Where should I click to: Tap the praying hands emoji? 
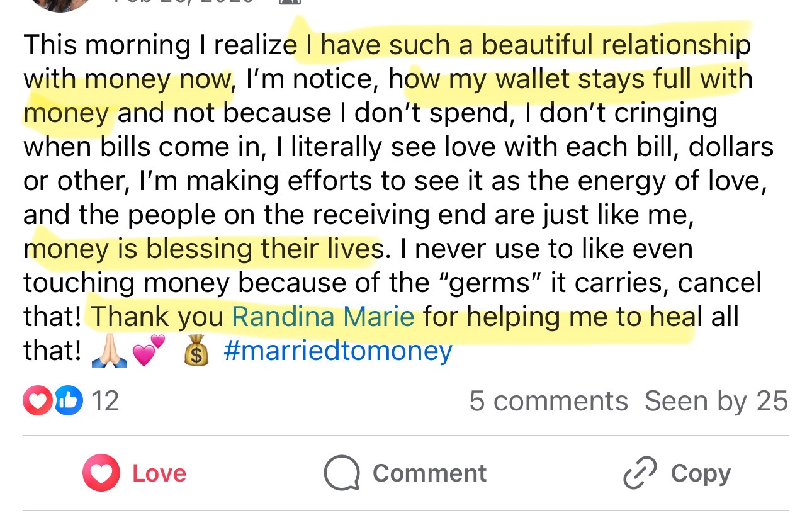tap(110, 352)
